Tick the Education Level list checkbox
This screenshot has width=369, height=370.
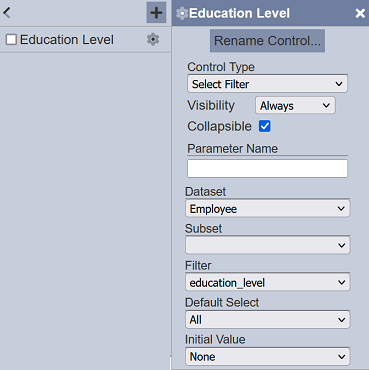pos(11,40)
